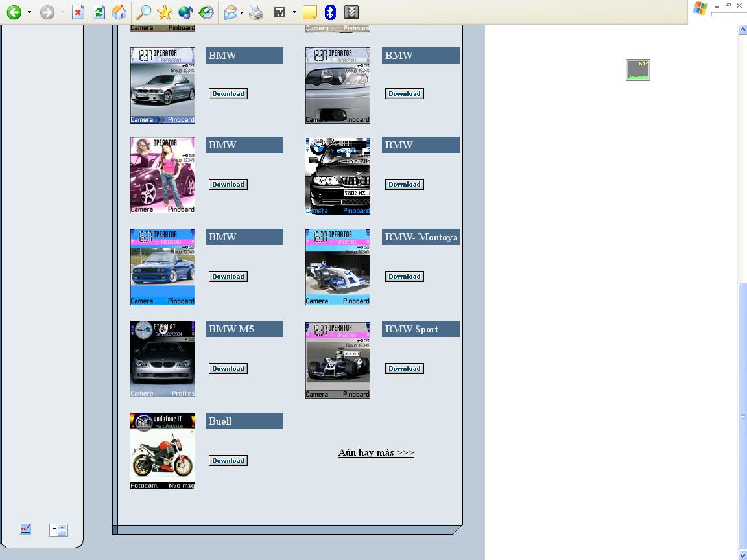Open the BMW- Montoya F1 car preview
747x560 pixels.
point(338,267)
